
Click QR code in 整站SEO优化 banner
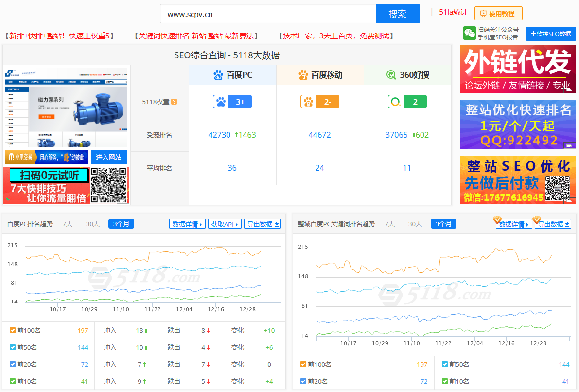point(558,188)
